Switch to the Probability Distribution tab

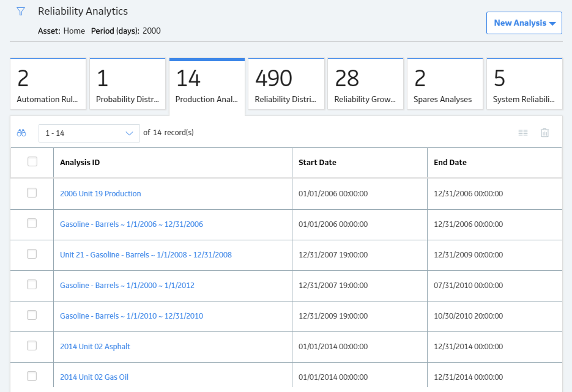pyautogui.click(x=127, y=84)
